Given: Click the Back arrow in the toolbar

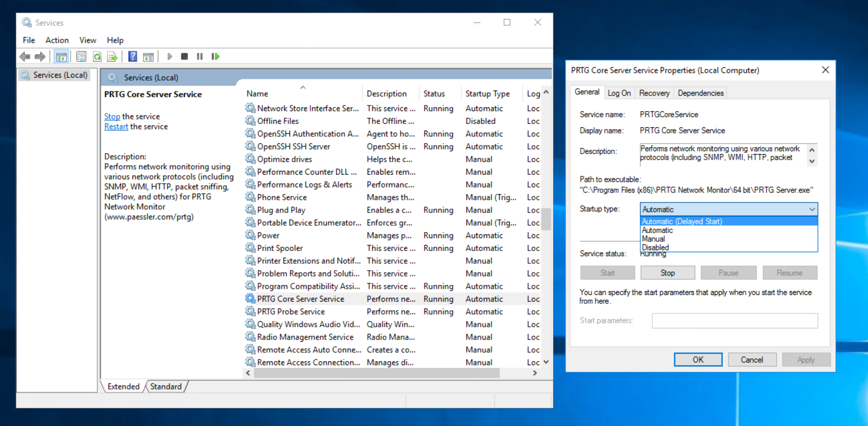Looking at the screenshot, I should point(25,56).
